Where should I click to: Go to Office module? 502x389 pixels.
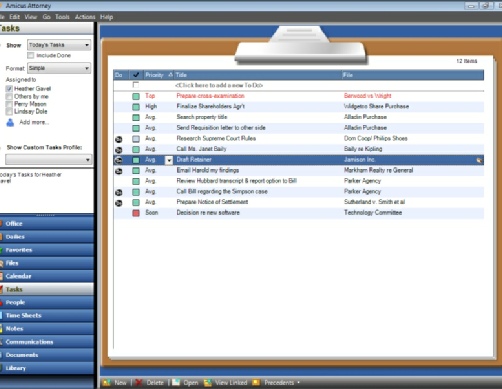(x=47, y=223)
